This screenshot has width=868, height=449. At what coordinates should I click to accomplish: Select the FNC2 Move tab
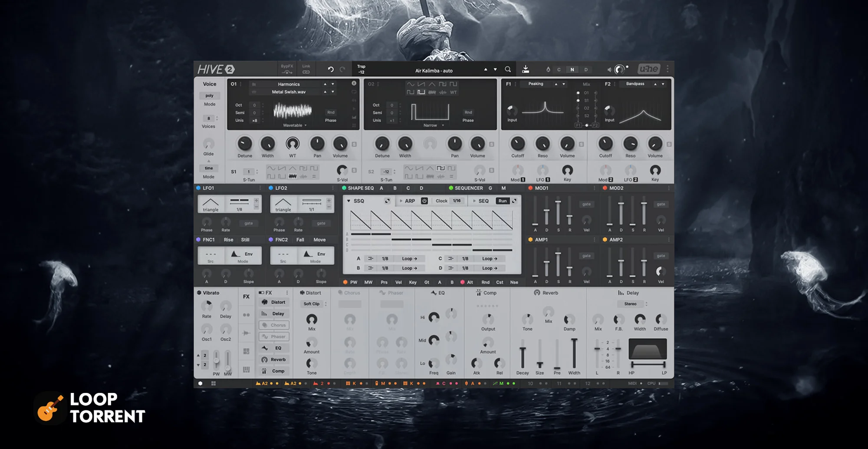pos(319,240)
